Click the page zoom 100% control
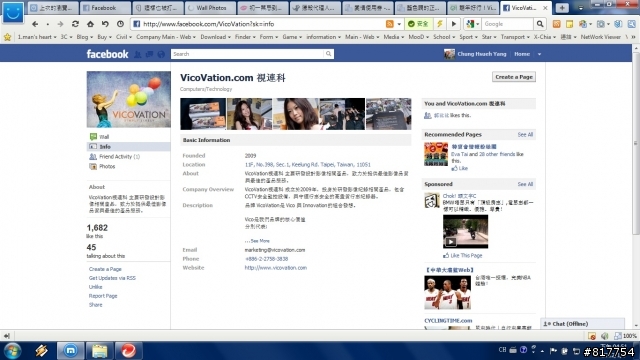The height and width of the screenshot is (360, 640). [626, 336]
